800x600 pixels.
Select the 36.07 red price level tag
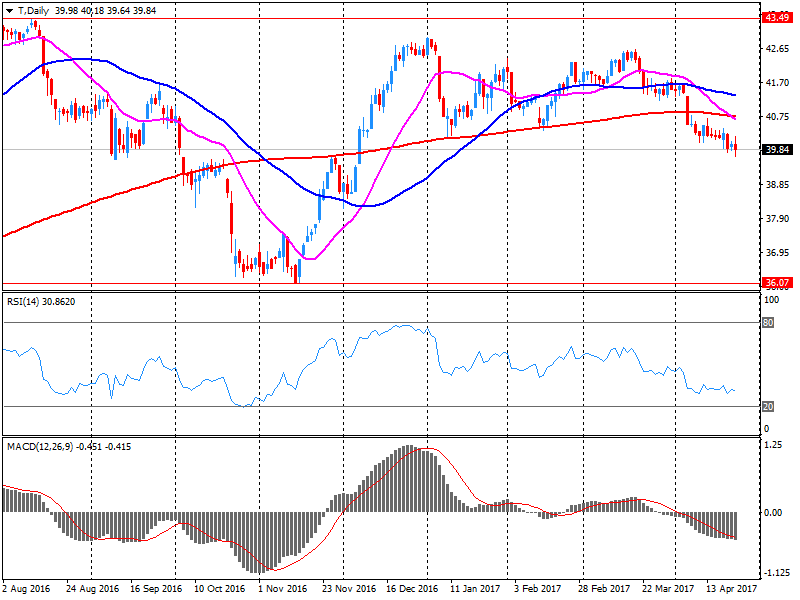click(777, 282)
